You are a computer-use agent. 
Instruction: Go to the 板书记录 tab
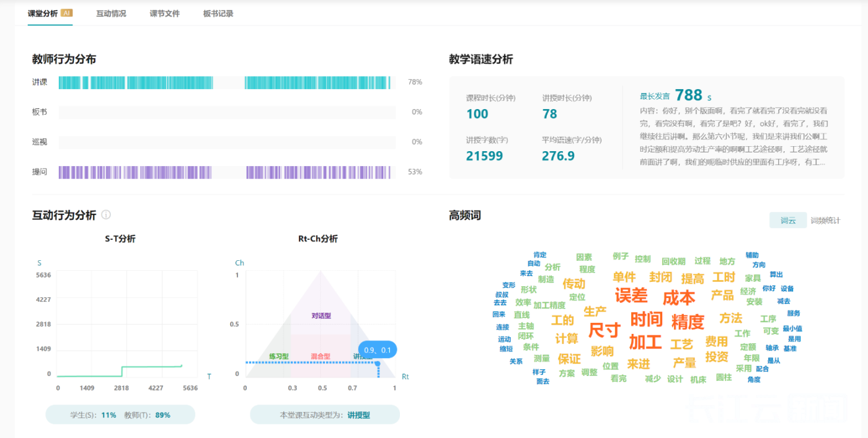click(218, 14)
